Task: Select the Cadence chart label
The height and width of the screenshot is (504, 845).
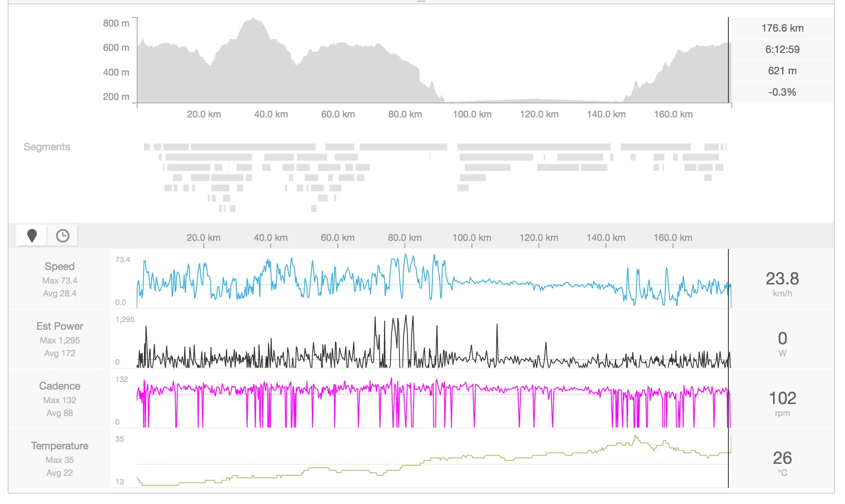Action: (59, 386)
